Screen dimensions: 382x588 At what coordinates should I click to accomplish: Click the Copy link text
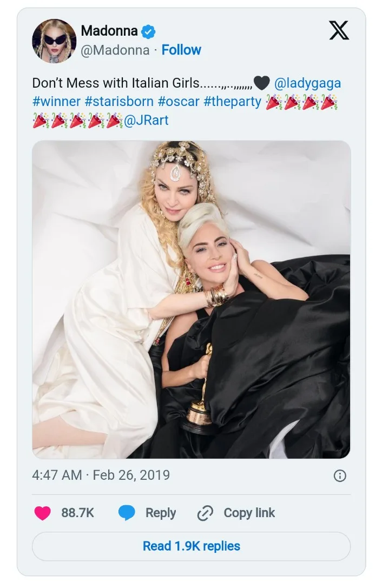[x=249, y=513]
